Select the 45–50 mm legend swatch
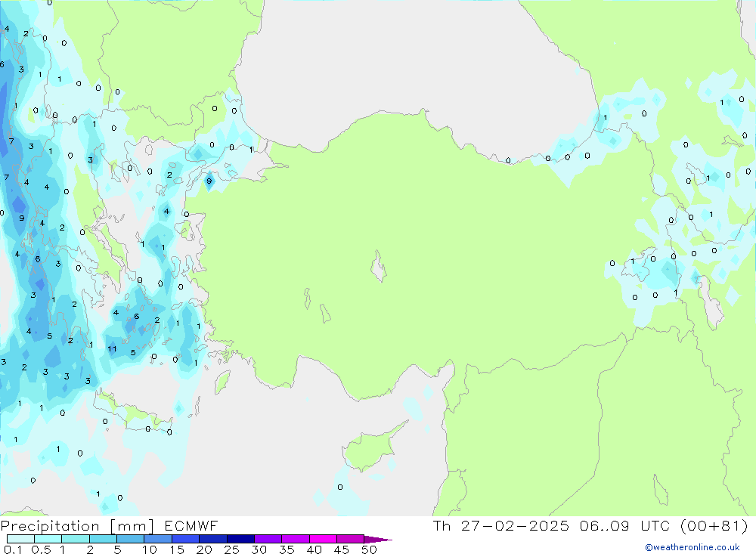This screenshot has width=756, height=554. (351, 539)
